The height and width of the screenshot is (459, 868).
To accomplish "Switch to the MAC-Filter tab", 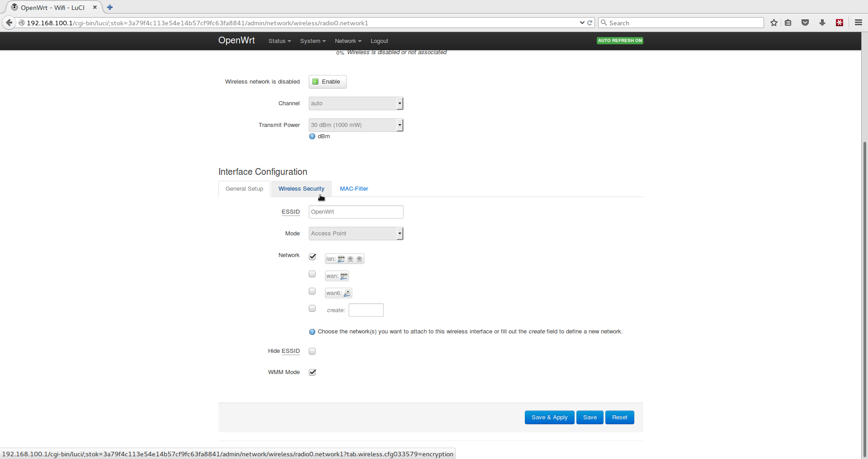I will 354,189.
